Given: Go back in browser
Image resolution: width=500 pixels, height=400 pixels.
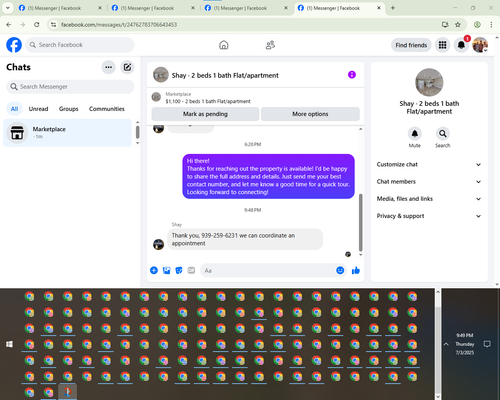Looking at the screenshot, I should 9,24.
